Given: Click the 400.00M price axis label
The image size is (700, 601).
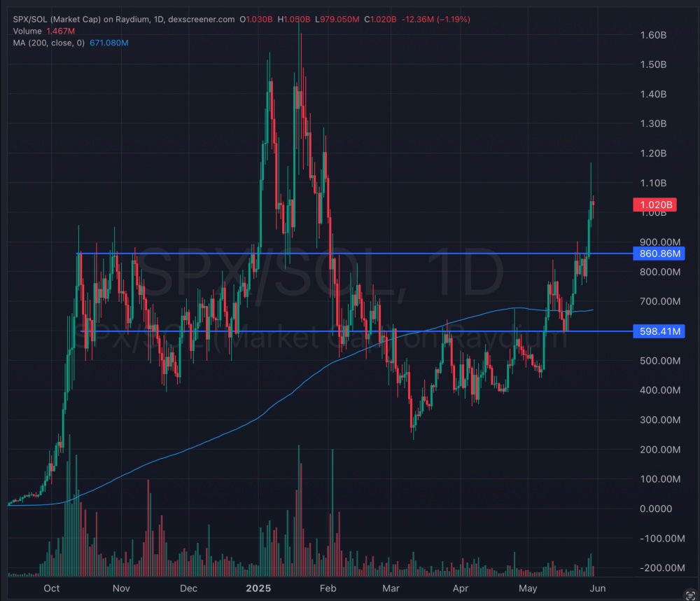Looking at the screenshot, I should click(660, 390).
